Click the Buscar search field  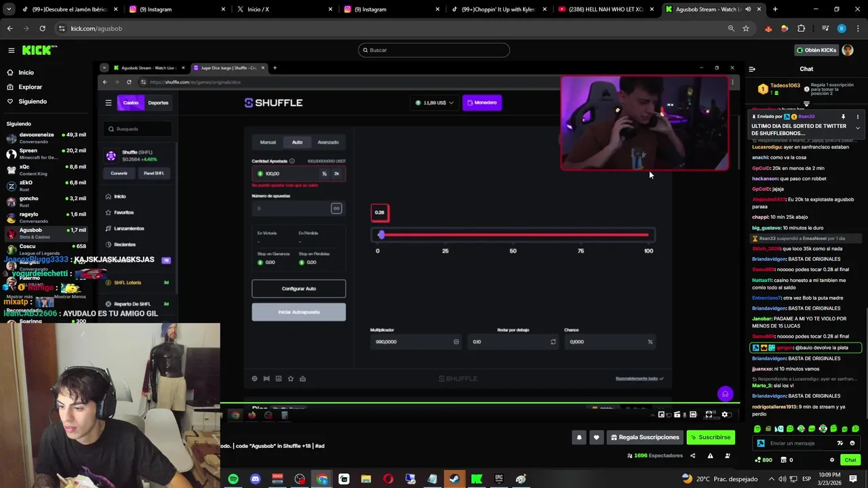click(434, 50)
